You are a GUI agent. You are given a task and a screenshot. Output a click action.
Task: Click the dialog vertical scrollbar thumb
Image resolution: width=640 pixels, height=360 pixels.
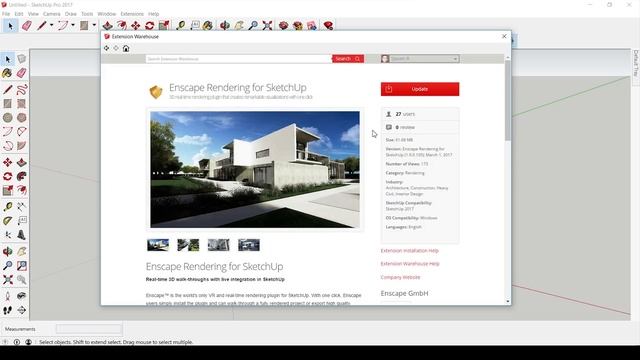(508, 100)
